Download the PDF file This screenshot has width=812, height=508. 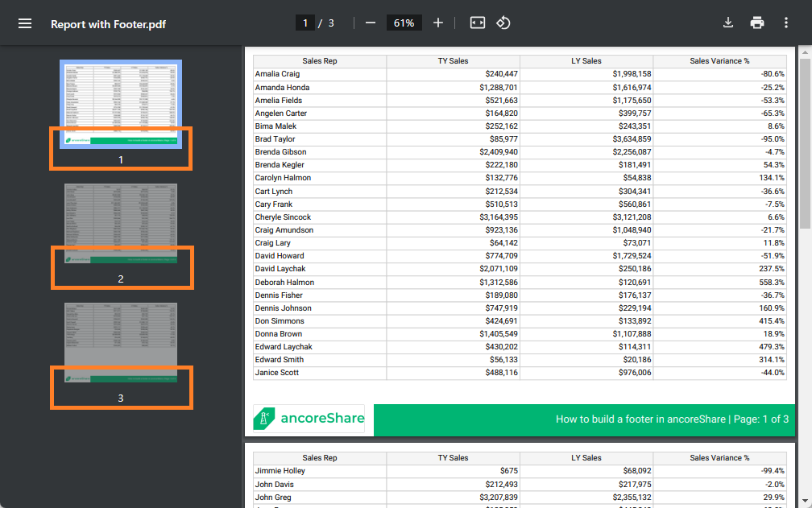point(728,23)
